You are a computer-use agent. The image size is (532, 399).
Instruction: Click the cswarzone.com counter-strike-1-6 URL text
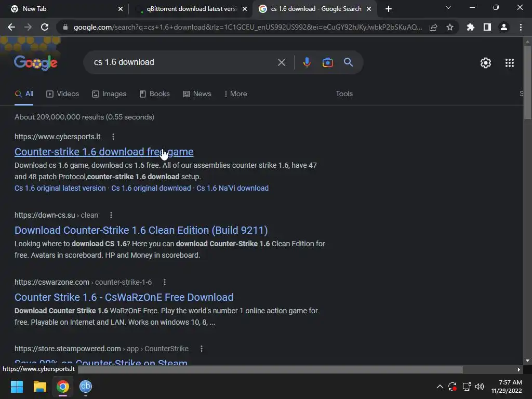pos(83,282)
